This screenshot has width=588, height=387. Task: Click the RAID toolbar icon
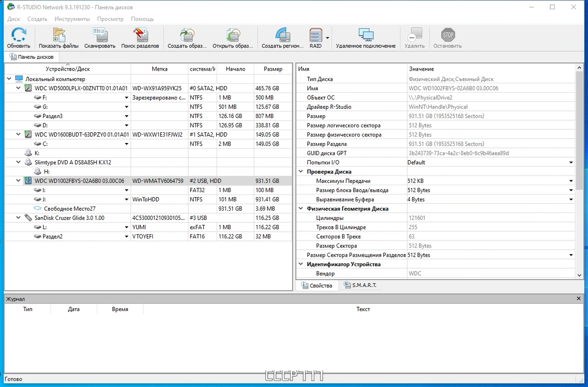click(316, 35)
